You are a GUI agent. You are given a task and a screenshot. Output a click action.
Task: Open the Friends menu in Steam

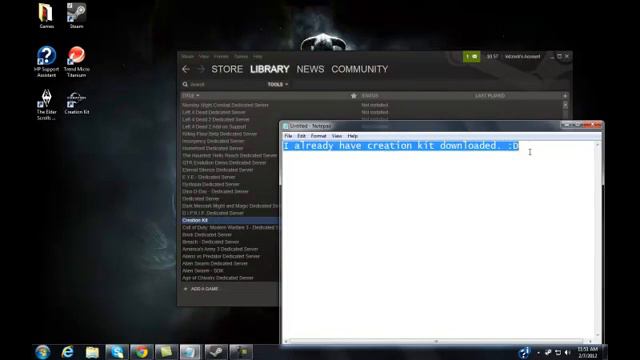click(221, 56)
